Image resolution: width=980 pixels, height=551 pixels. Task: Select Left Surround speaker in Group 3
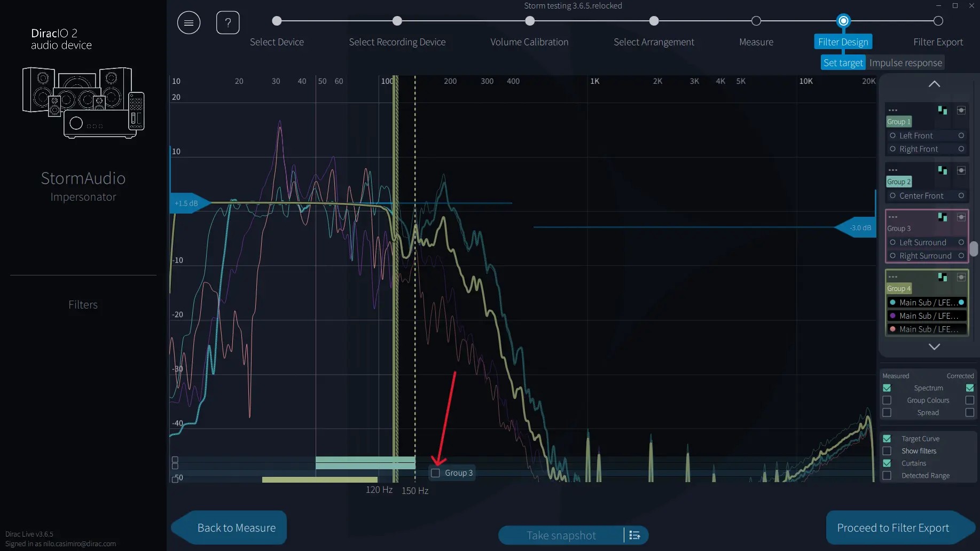922,242
